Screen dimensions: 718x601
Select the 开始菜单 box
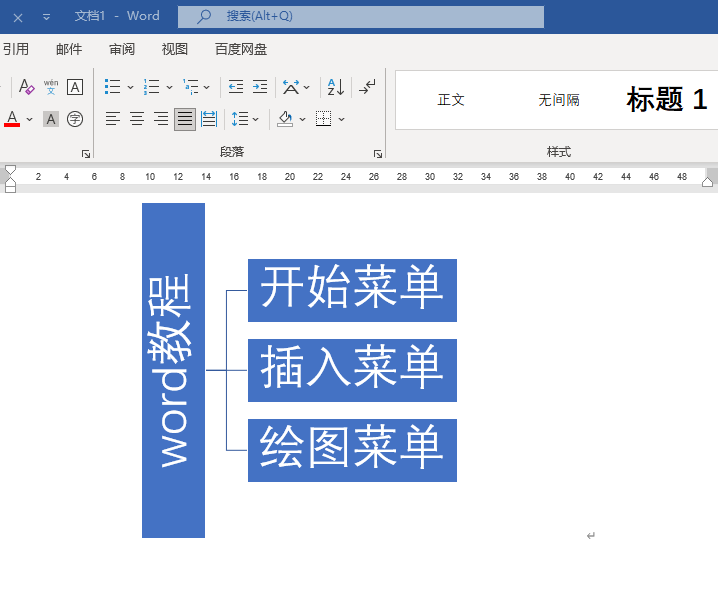click(352, 290)
